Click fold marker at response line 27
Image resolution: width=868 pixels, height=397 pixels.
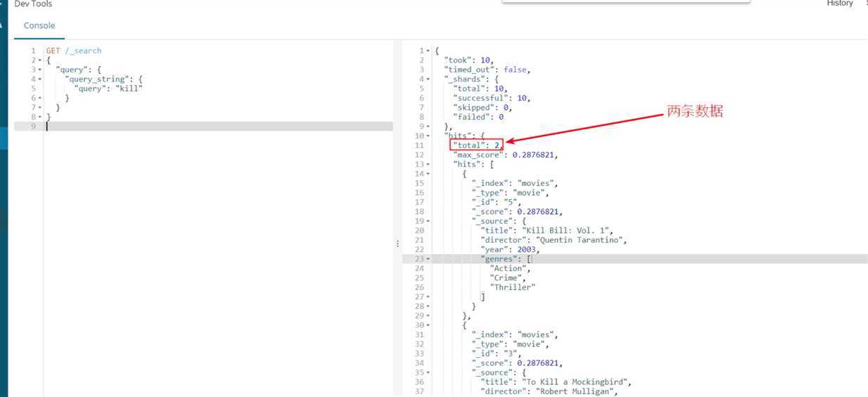point(428,297)
